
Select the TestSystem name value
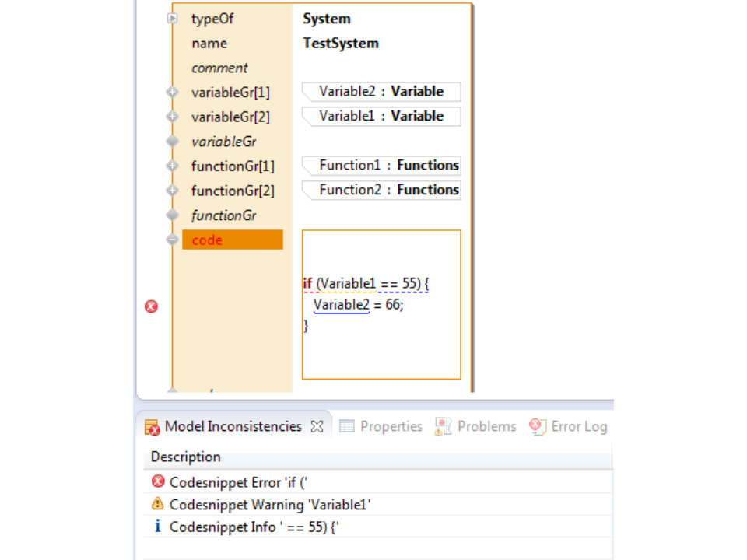(x=341, y=44)
